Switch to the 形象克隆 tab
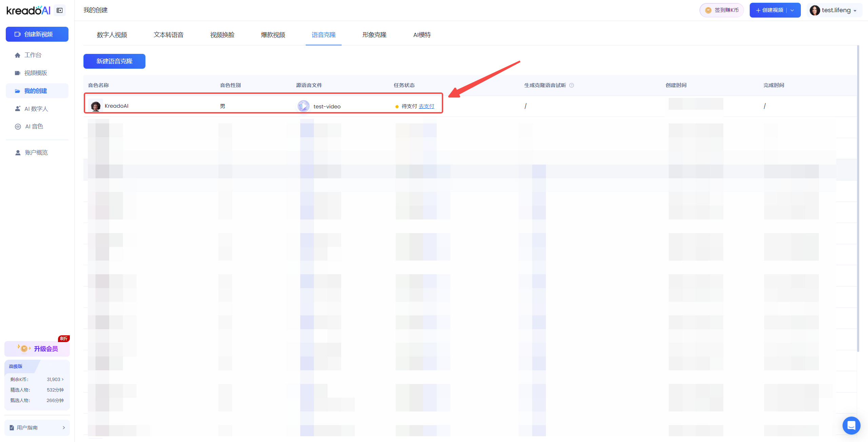Viewport: 868px width, 442px height. (x=374, y=35)
